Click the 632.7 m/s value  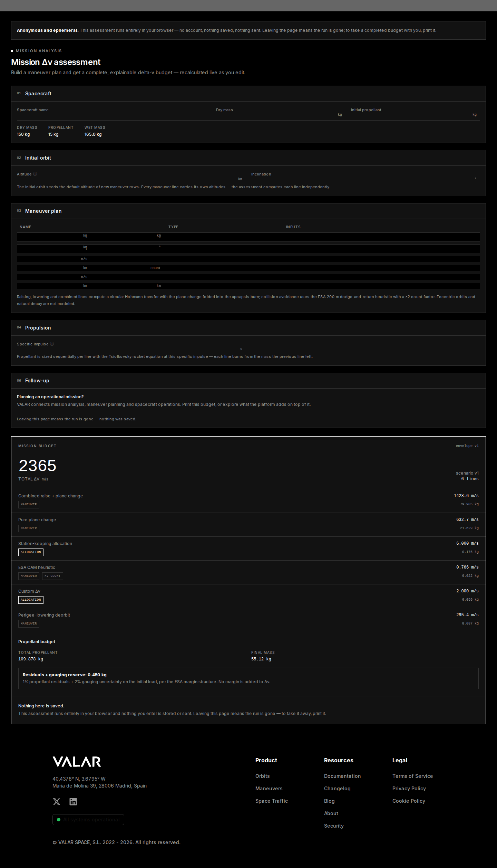tap(467, 519)
